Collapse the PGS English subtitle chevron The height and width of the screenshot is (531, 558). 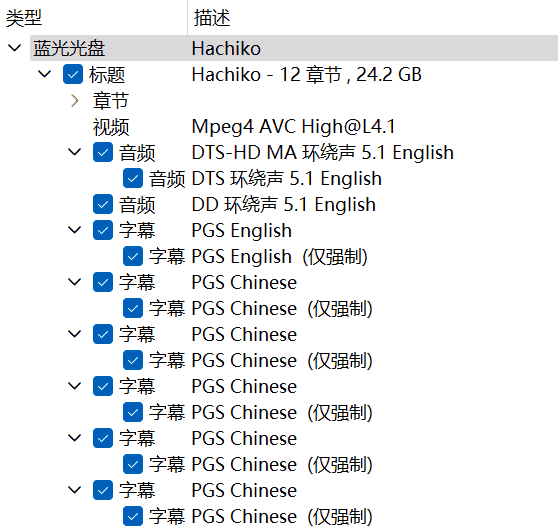coord(75,230)
